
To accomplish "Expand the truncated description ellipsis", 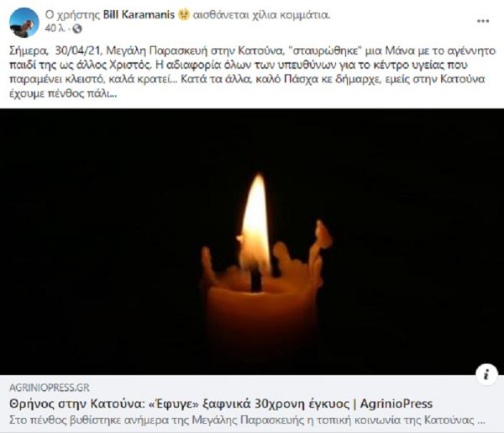I will (481, 421).
